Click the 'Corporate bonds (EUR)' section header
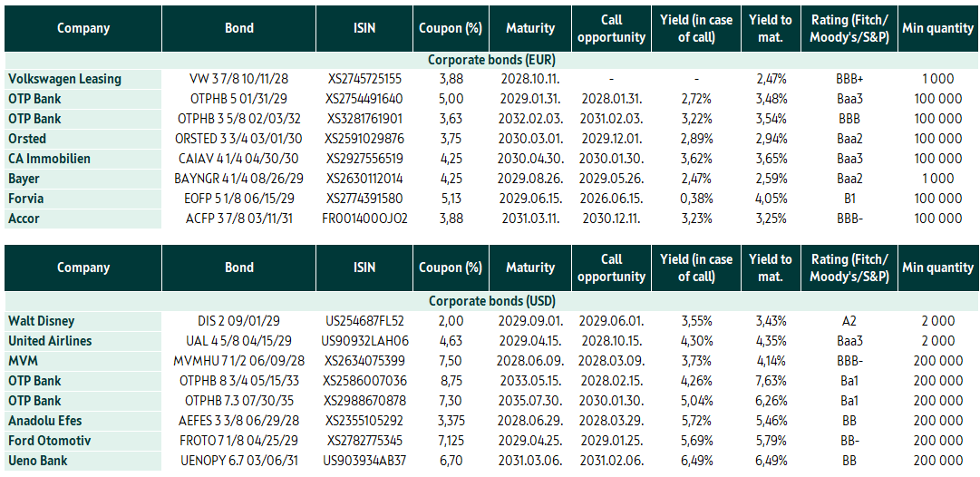This screenshot has height=477, width=980. pos(491,60)
